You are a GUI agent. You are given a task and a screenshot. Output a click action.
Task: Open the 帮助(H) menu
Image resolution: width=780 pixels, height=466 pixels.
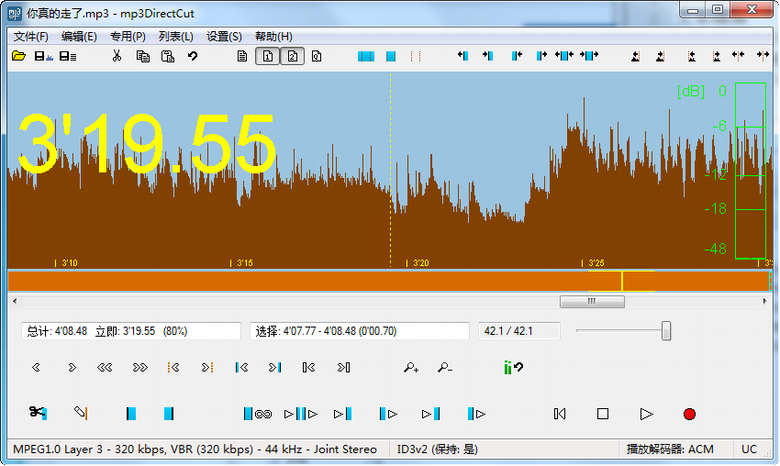[x=273, y=36]
